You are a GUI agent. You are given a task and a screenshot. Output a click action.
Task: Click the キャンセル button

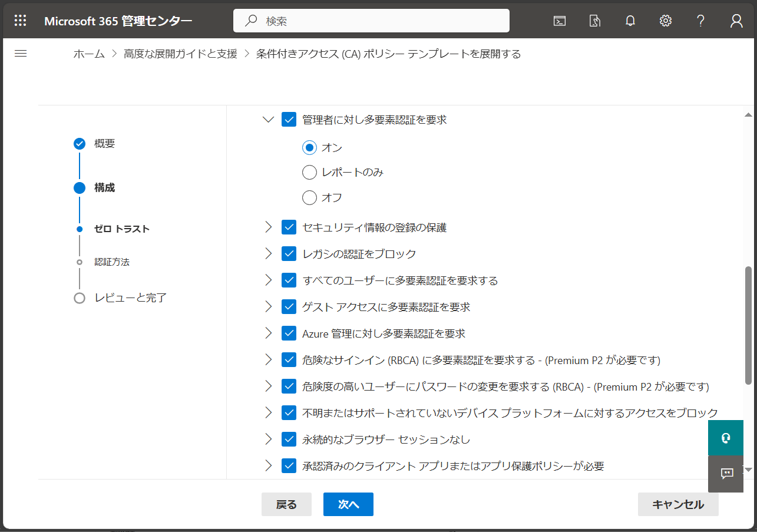tap(678, 504)
